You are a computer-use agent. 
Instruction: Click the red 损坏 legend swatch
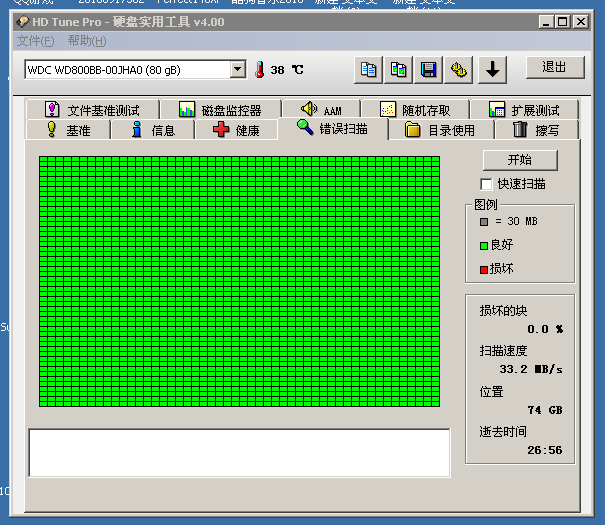pos(484,270)
